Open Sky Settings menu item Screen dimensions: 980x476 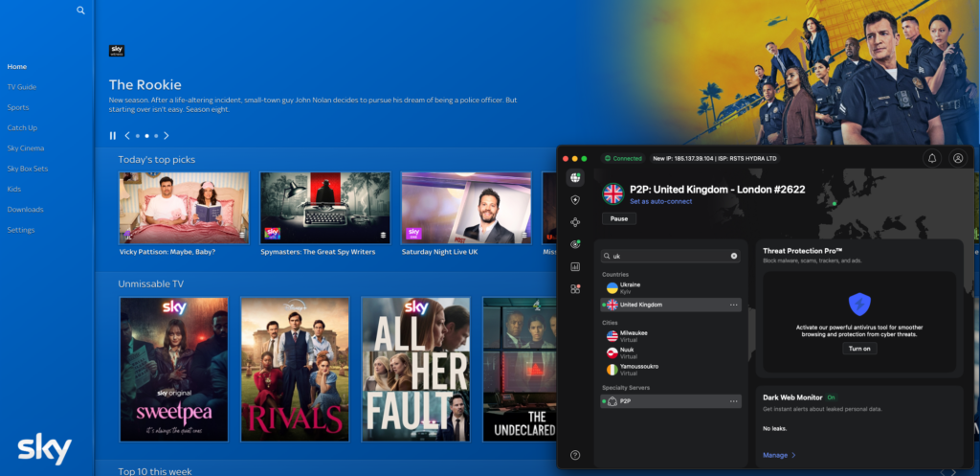(21, 230)
